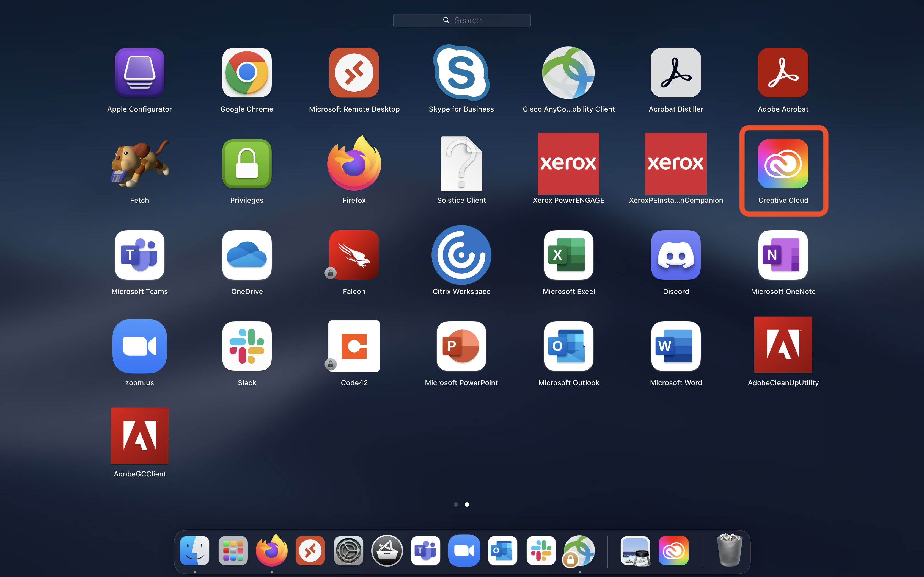Open the Privileges app
Image resolution: width=924 pixels, height=577 pixels.
247,164
